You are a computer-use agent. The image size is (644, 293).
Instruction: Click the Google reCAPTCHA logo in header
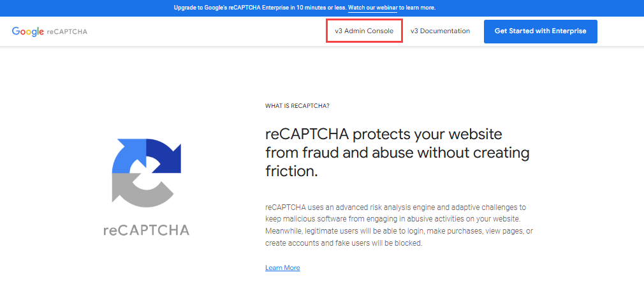coord(49,31)
